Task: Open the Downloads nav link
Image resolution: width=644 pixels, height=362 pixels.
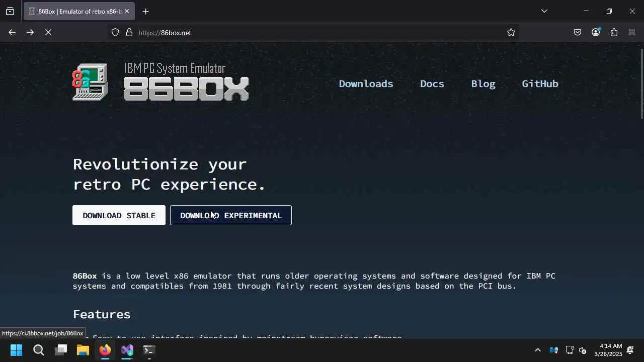Action: (x=366, y=83)
